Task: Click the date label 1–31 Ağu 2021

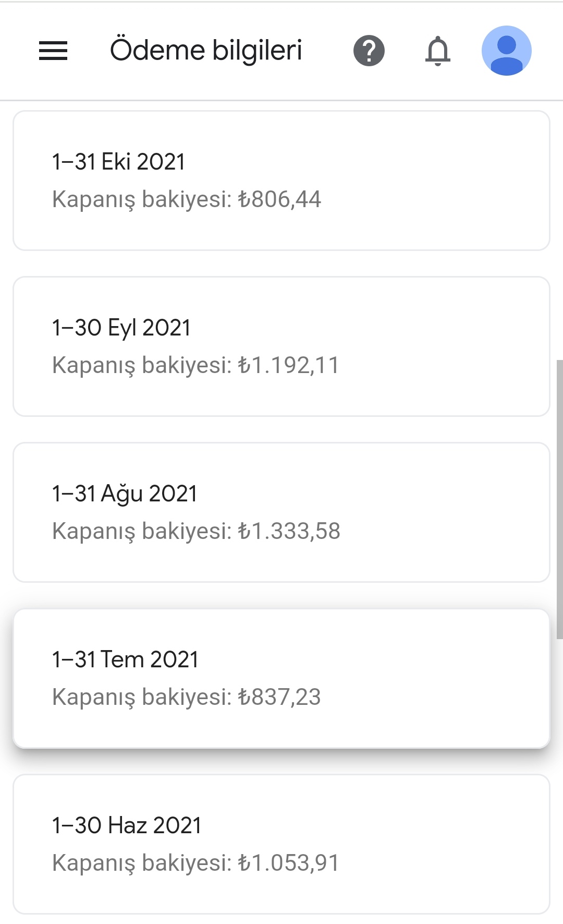Action: (125, 494)
